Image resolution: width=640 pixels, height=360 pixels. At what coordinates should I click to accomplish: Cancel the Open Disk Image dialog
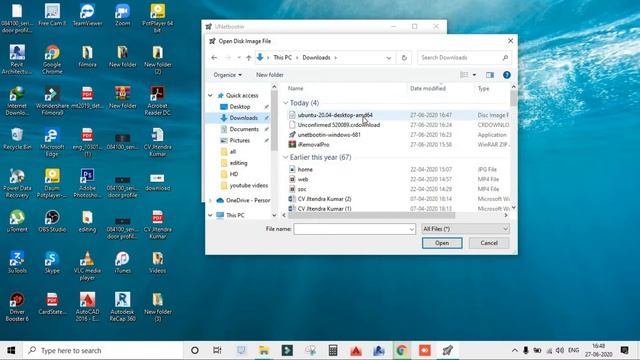click(x=489, y=243)
